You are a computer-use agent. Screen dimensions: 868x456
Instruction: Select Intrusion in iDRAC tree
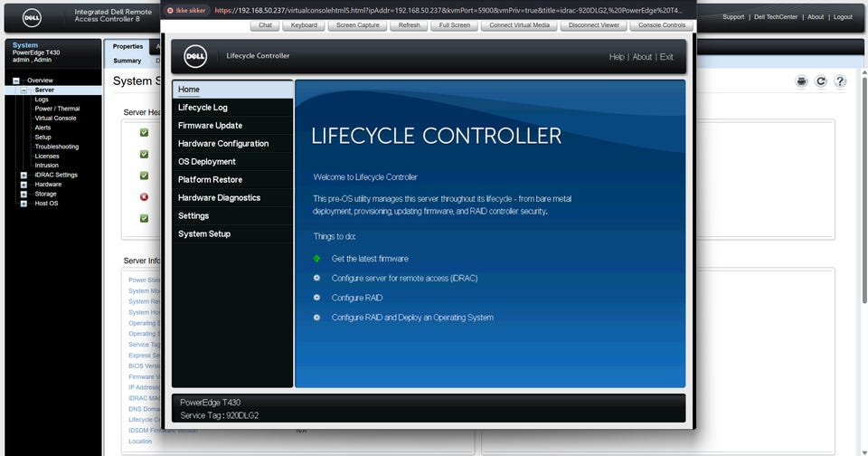(x=46, y=165)
